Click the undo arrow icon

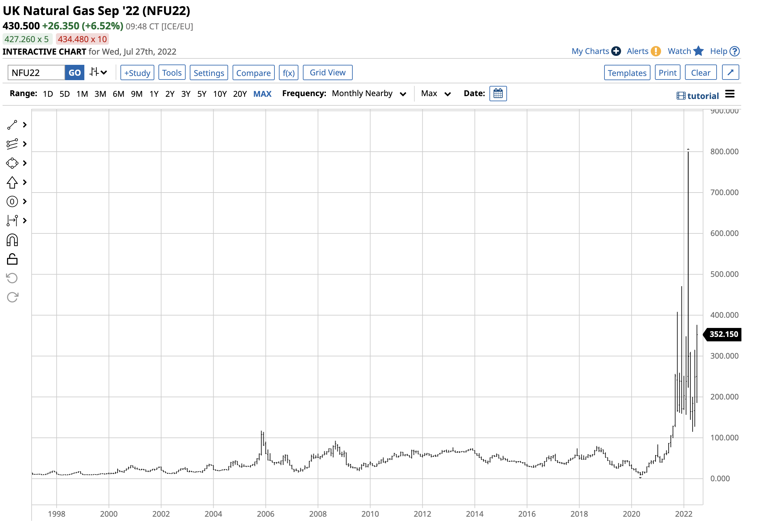pos(12,278)
